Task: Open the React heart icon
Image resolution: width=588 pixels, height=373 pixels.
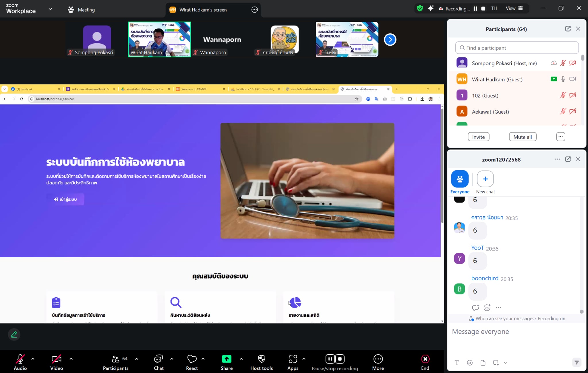Action: pos(192,359)
